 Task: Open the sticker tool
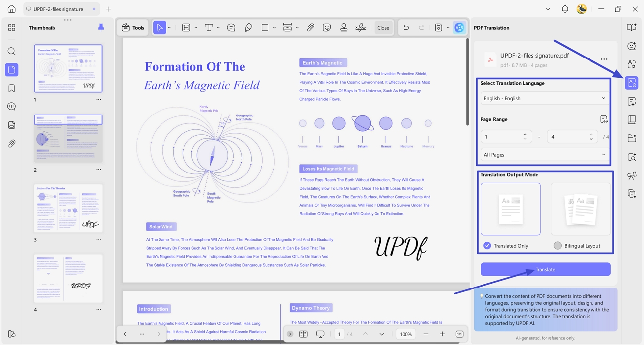pyautogui.click(x=327, y=28)
